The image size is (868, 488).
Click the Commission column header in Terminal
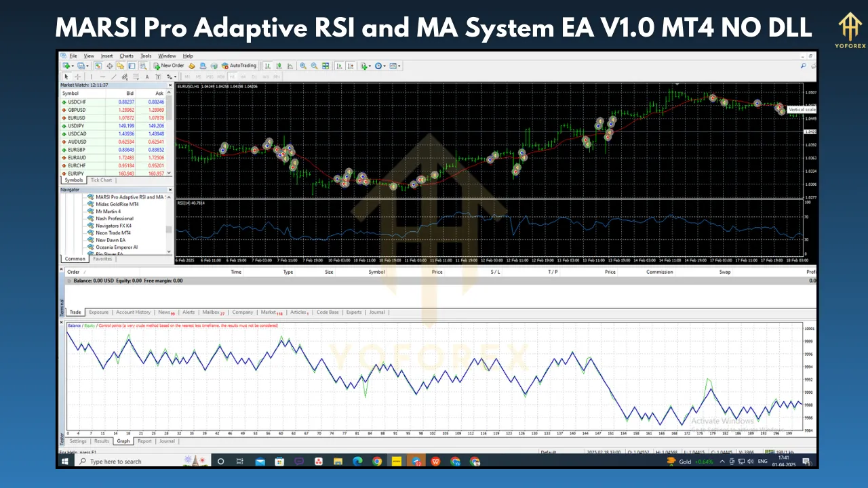point(660,272)
